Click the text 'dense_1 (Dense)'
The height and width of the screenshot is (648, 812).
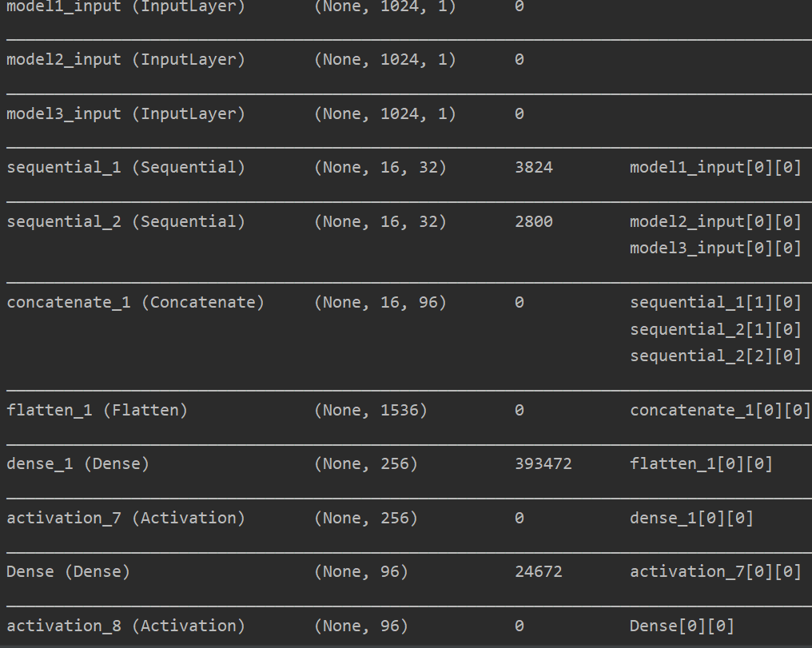coord(78,463)
